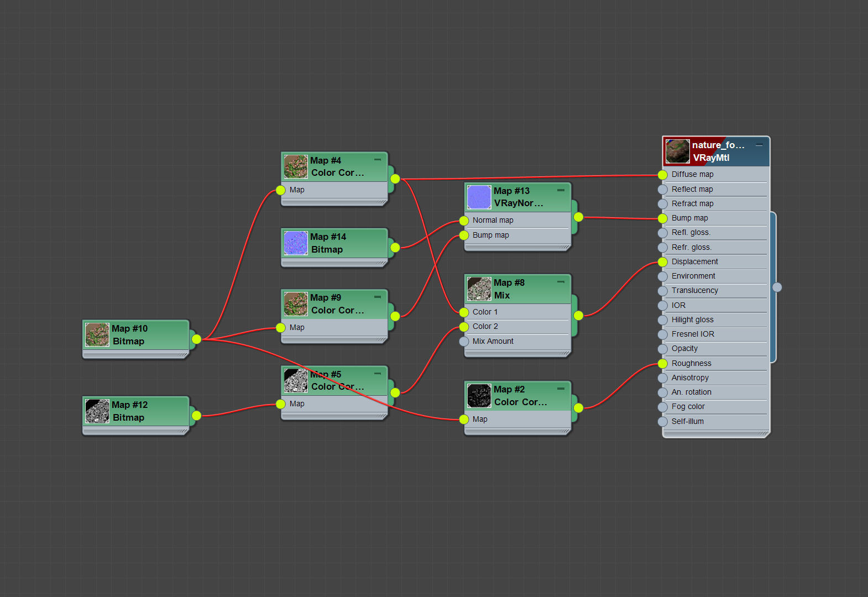This screenshot has width=868, height=597.
Task: Click the Fog color input socket
Action: (663, 407)
